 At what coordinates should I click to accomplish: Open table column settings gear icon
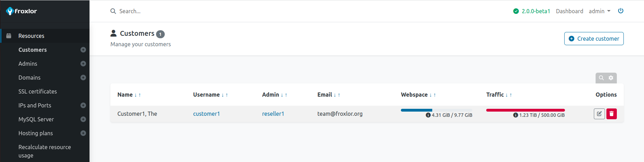(x=611, y=78)
